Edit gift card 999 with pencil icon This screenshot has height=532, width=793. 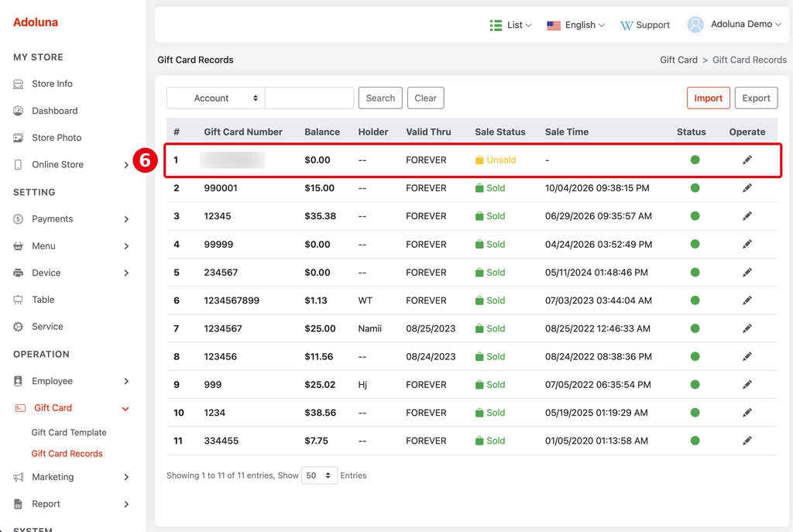[747, 385]
